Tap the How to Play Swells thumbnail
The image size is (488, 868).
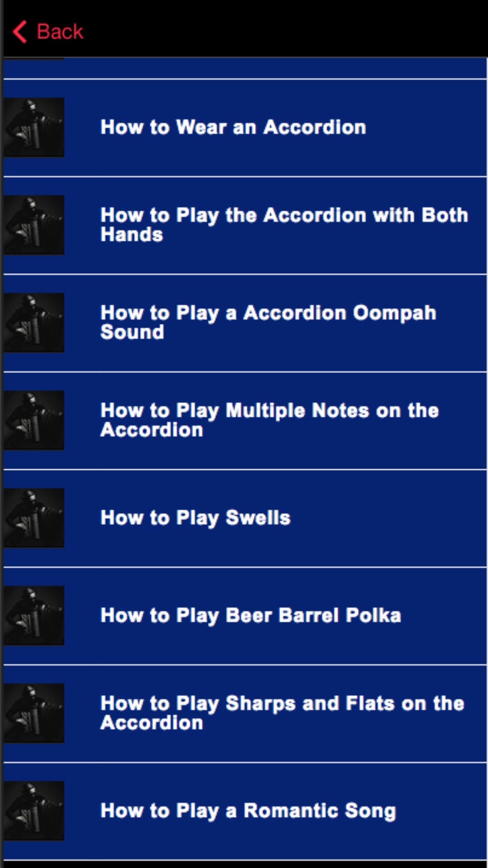(34, 518)
